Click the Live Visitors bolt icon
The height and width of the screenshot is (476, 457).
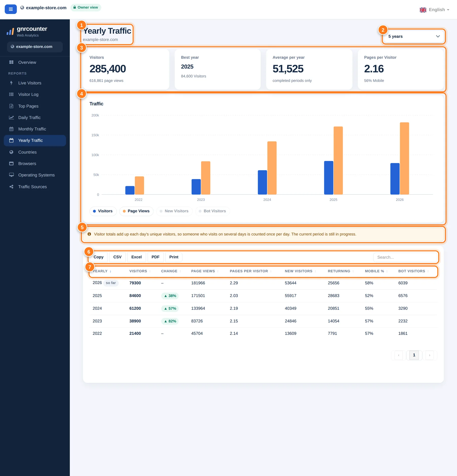[11, 83]
